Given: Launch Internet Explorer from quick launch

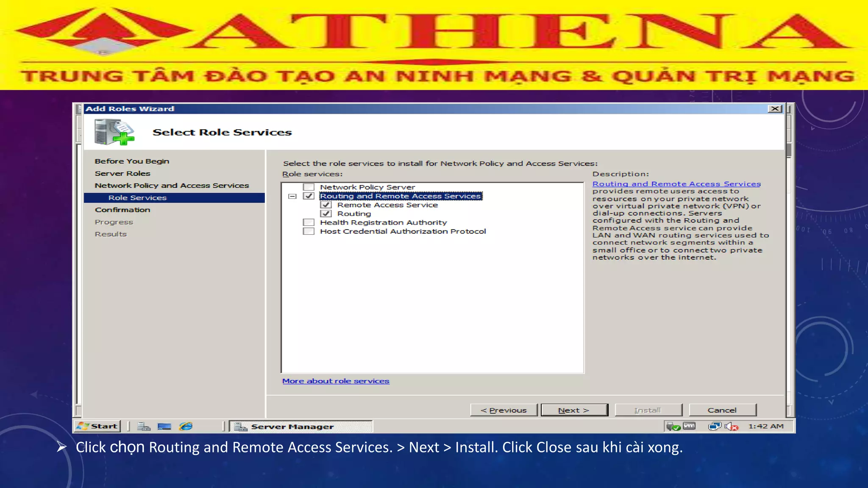Looking at the screenshot, I should pyautogui.click(x=186, y=427).
